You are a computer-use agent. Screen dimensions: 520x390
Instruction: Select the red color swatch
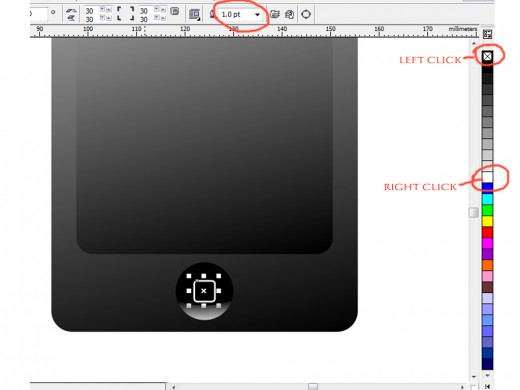(x=487, y=232)
